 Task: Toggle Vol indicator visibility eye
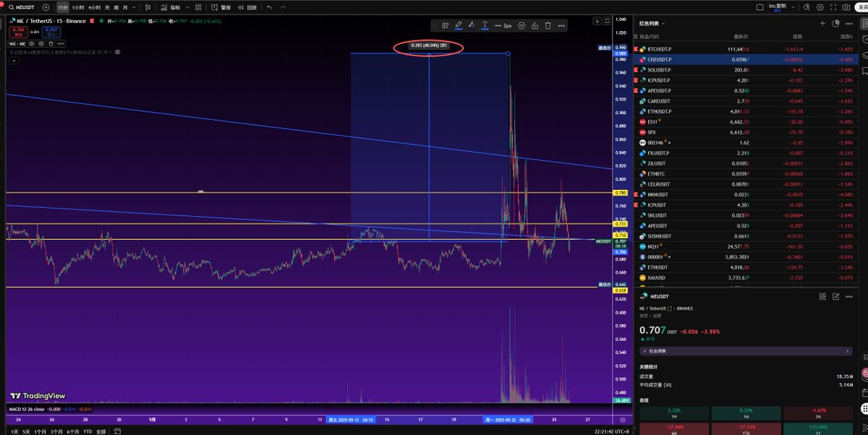tap(31, 44)
